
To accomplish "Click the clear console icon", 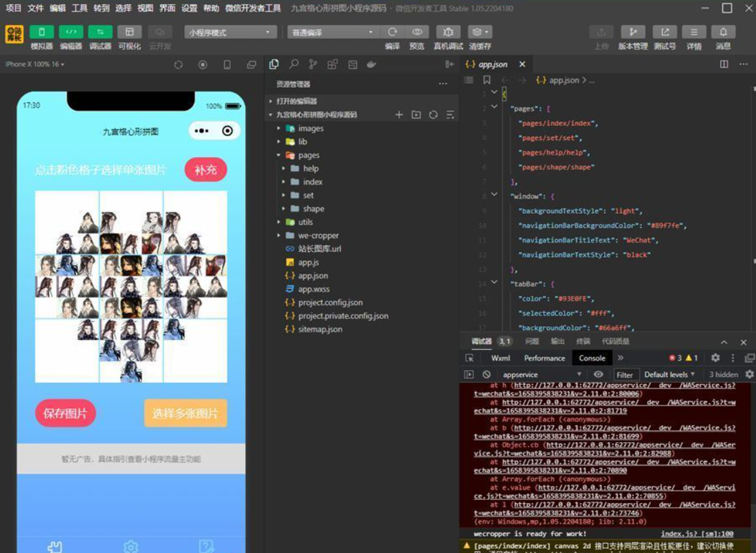I will [486, 374].
